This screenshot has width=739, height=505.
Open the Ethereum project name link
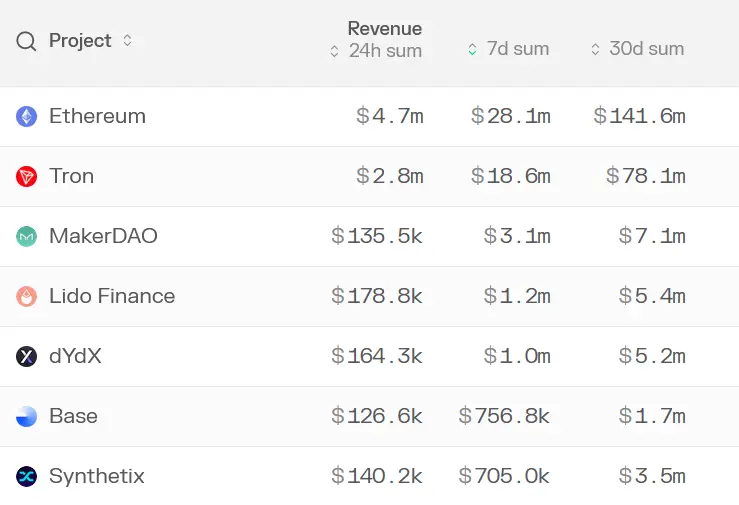click(97, 116)
